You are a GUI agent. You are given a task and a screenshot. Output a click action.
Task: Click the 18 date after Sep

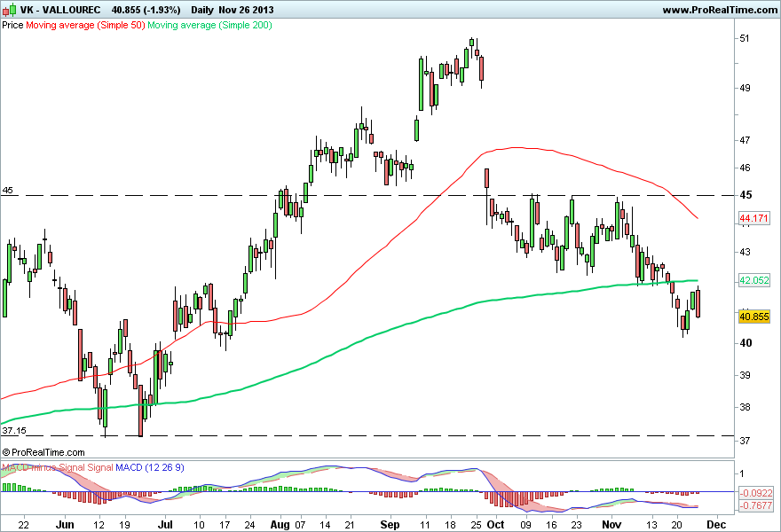coord(450,525)
